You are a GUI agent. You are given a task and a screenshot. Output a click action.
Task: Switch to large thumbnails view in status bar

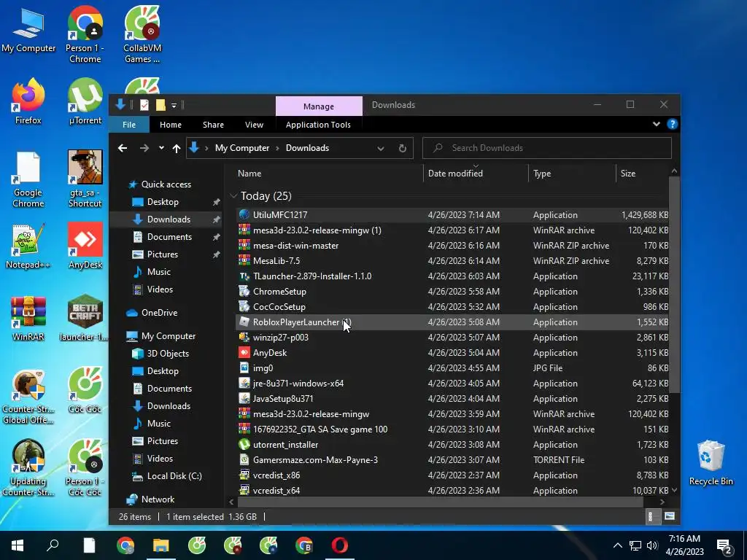click(670, 516)
